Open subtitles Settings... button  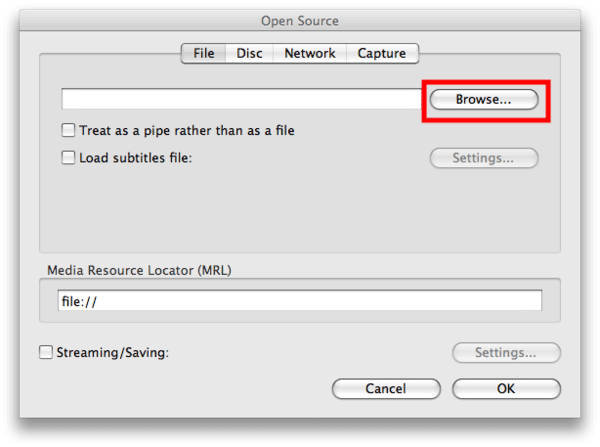[484, 158]
